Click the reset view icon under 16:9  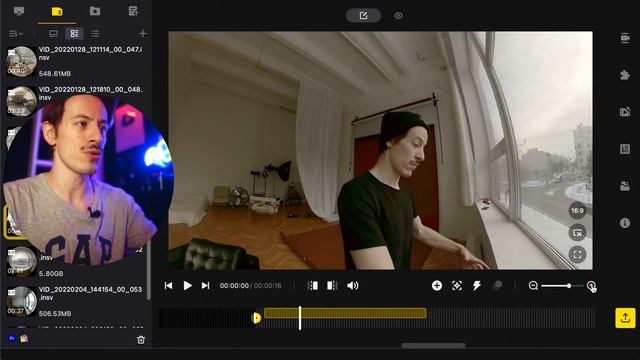(577, 233)
